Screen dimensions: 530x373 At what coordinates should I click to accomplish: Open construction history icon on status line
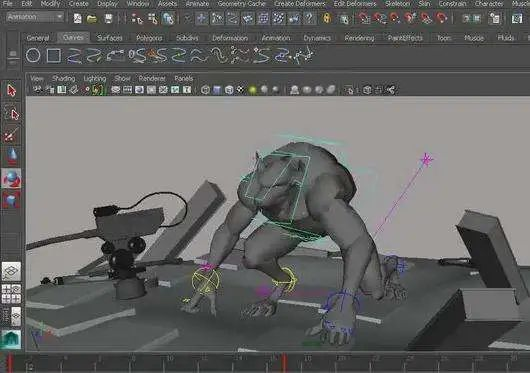point(495,18)
